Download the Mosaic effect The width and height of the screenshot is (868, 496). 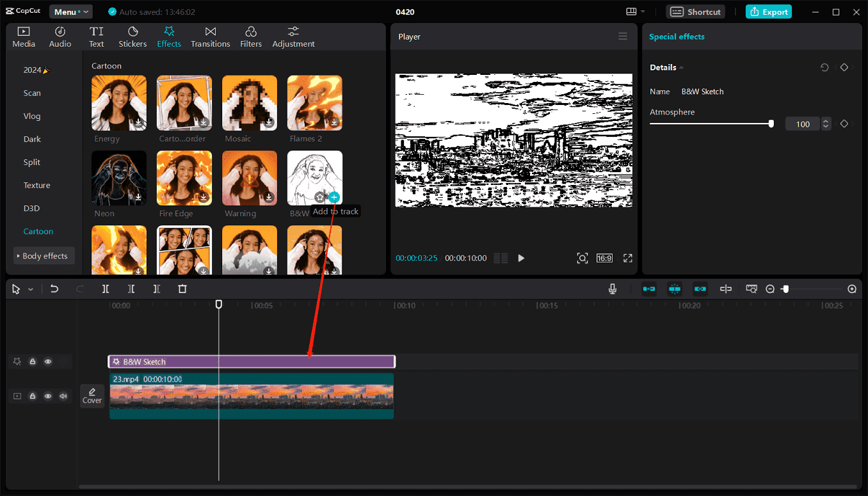coord(269,122)
